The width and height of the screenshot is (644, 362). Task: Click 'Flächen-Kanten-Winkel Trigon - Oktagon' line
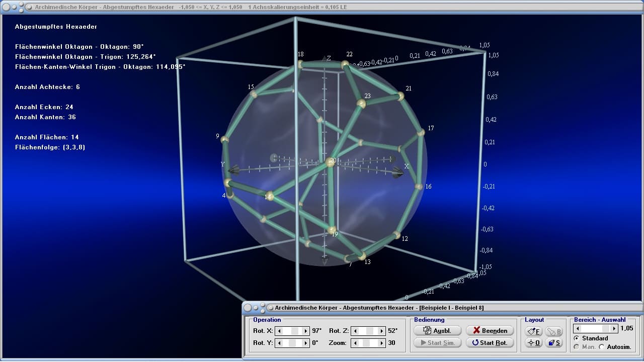click(100, 67)
